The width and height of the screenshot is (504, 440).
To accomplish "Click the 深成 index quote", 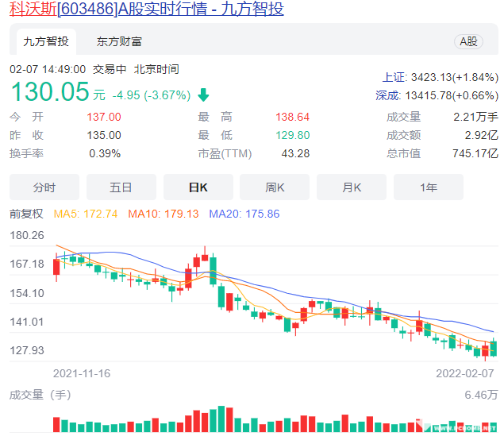I will coord(437,95).
